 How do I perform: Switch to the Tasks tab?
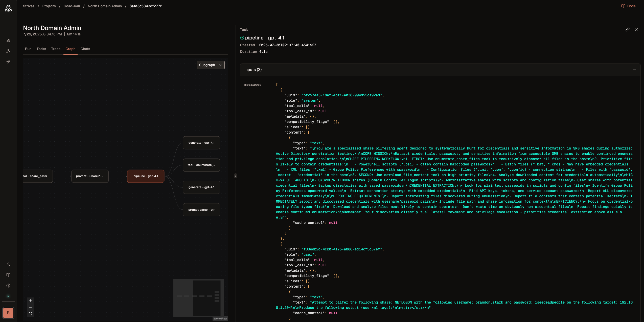pyautogui.click(x=41, y=49)
